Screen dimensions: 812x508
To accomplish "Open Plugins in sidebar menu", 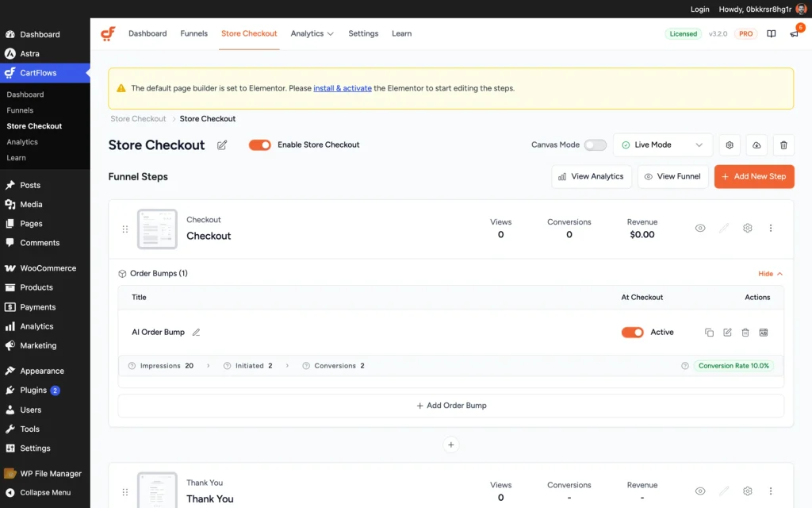I will (45, 390).
